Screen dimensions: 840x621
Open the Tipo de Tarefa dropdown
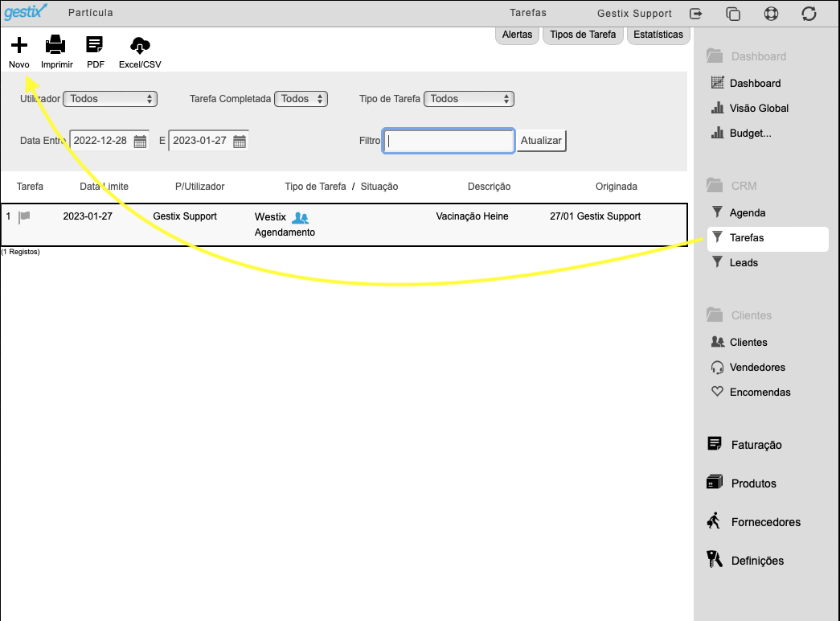coord(469,99)
